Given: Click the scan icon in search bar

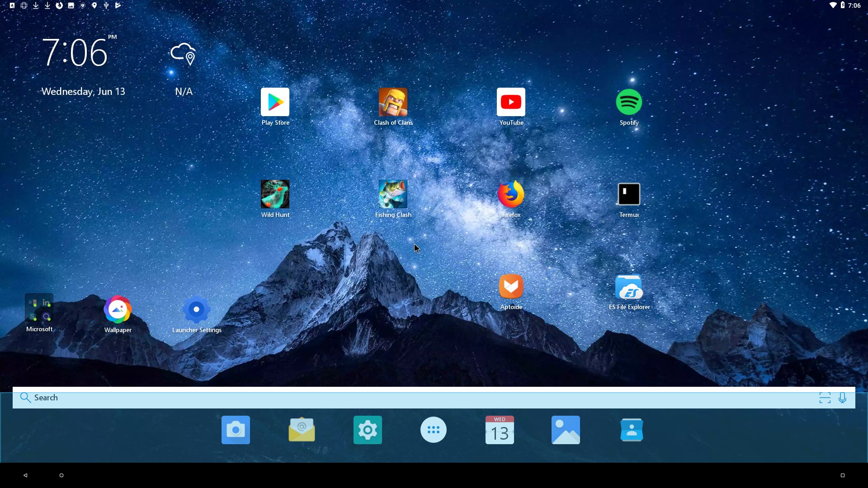Looking at the screenshot, I should [x=825, y=398].
